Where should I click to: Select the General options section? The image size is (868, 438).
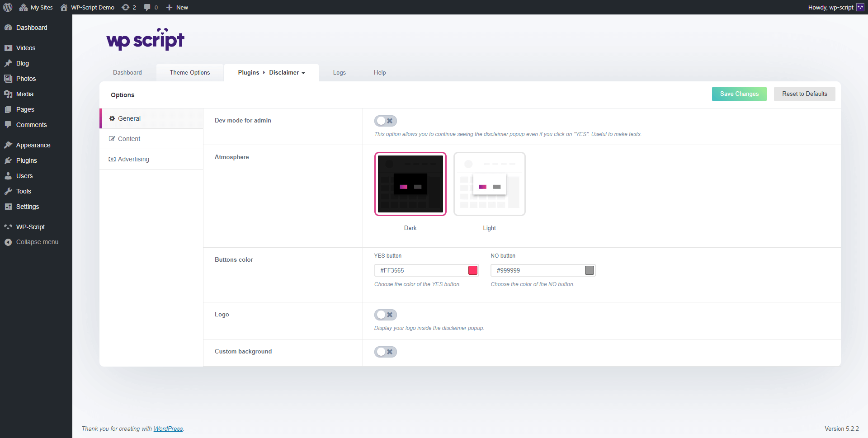click(x=151, y=118)
